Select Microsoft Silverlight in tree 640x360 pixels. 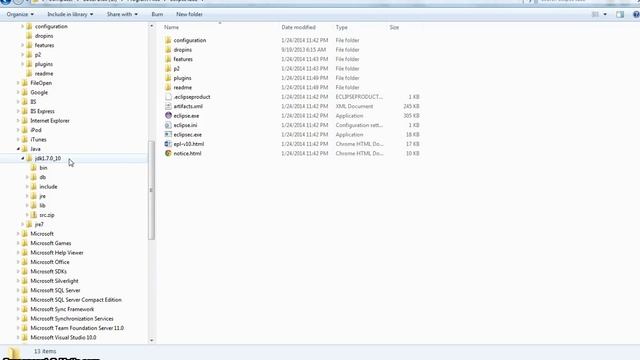point(54,281)
